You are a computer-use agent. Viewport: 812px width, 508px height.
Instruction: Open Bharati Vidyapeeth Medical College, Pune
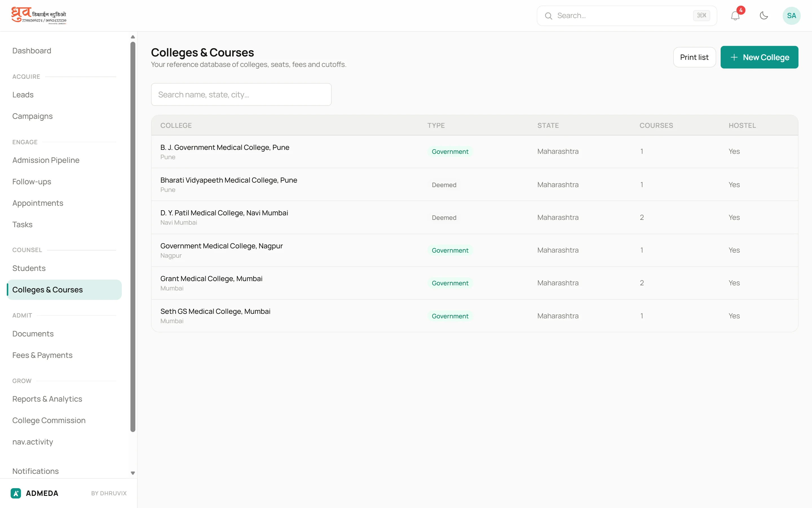475,185
